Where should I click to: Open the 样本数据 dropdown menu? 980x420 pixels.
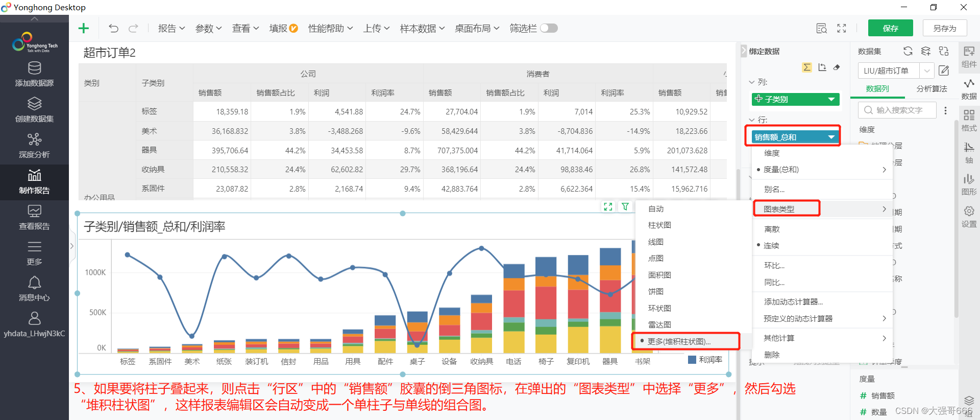click(x=423, y=28)
